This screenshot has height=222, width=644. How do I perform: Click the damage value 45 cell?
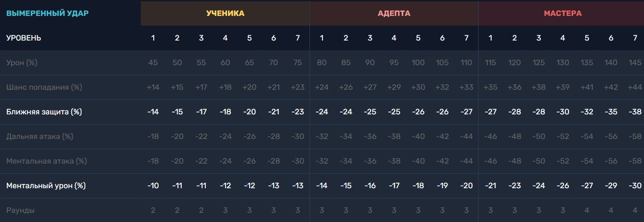point(153,63)
